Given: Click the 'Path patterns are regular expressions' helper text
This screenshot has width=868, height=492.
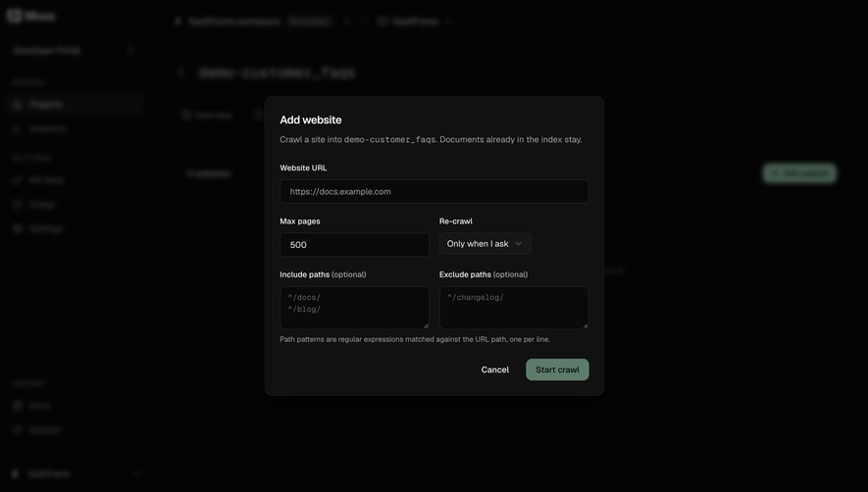Looking at the screenshot, I should pyautogui.click(x=415, y=339).
